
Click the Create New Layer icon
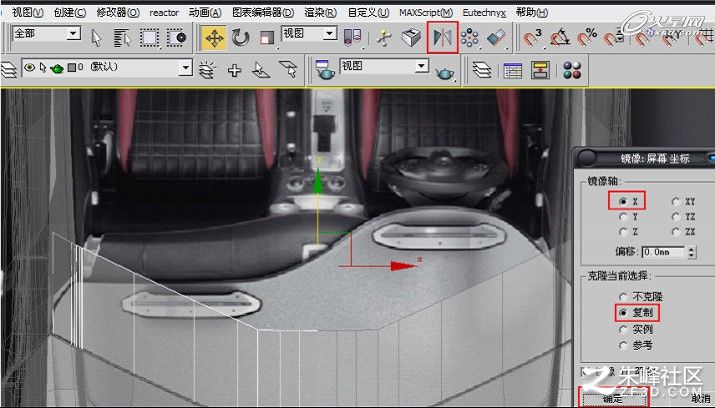pos(207,70)
